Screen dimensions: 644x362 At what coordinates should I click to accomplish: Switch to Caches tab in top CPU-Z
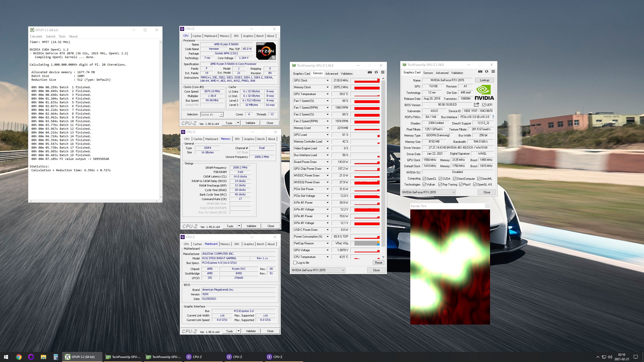[x=197, y=36]
